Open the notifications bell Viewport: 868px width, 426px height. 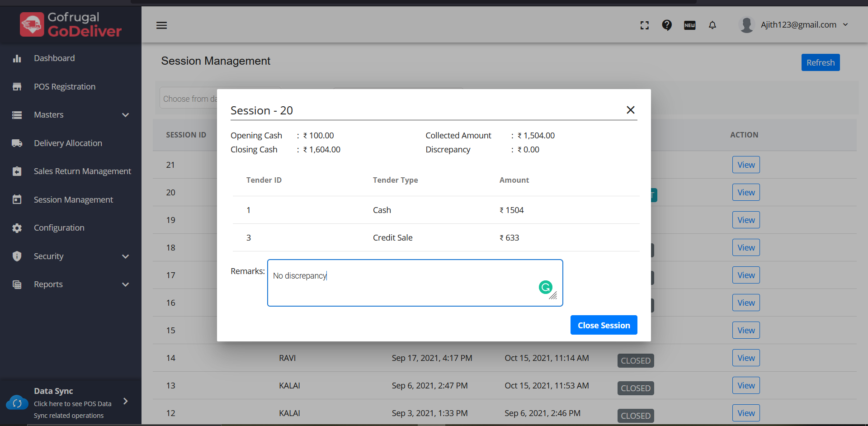coord(712,25)
